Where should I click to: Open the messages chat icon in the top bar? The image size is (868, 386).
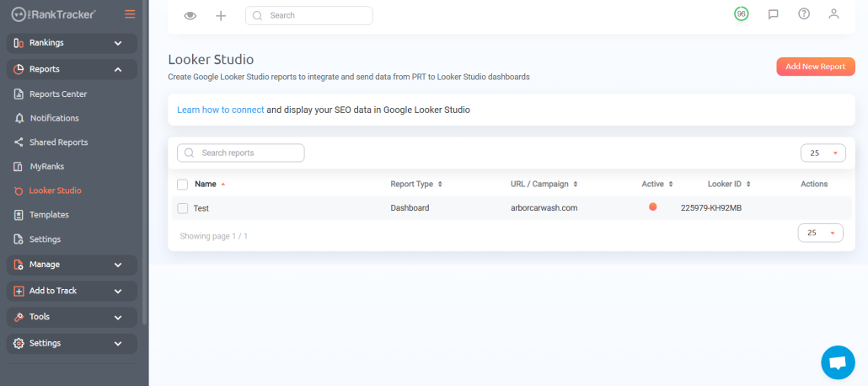(x=774, y=14)
